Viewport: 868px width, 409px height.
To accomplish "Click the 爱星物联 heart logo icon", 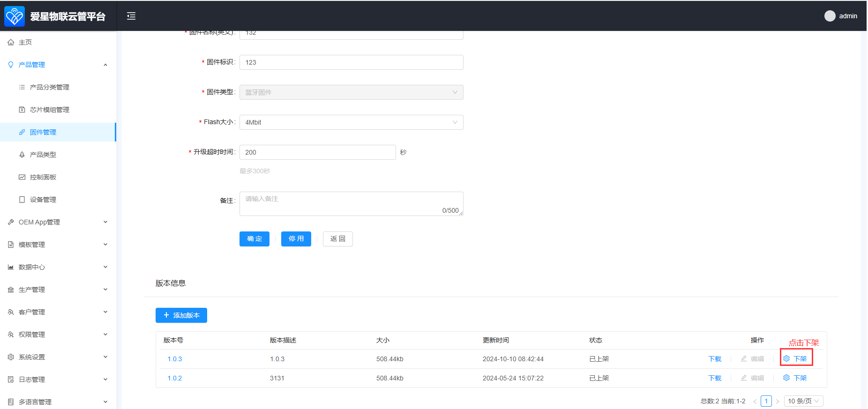I will pos(15,16).
